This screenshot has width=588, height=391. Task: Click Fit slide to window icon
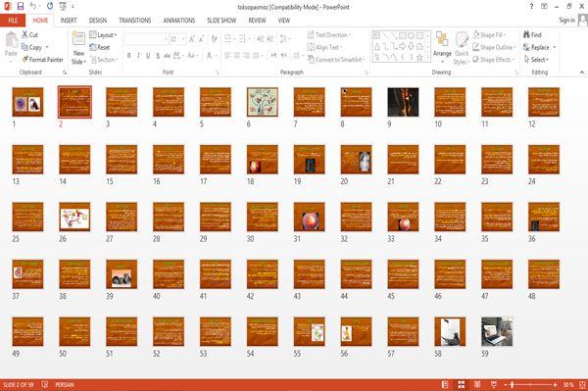point(582,384)
